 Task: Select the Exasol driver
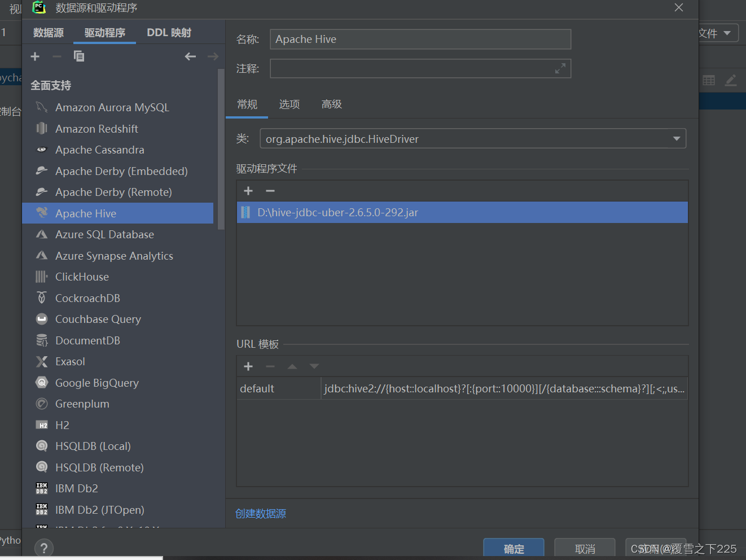tap(117, 361)
